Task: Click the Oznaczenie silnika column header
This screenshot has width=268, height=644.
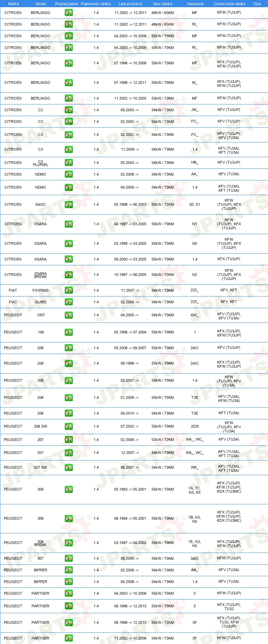Action: pyautogui.click(x=230, y=4)
